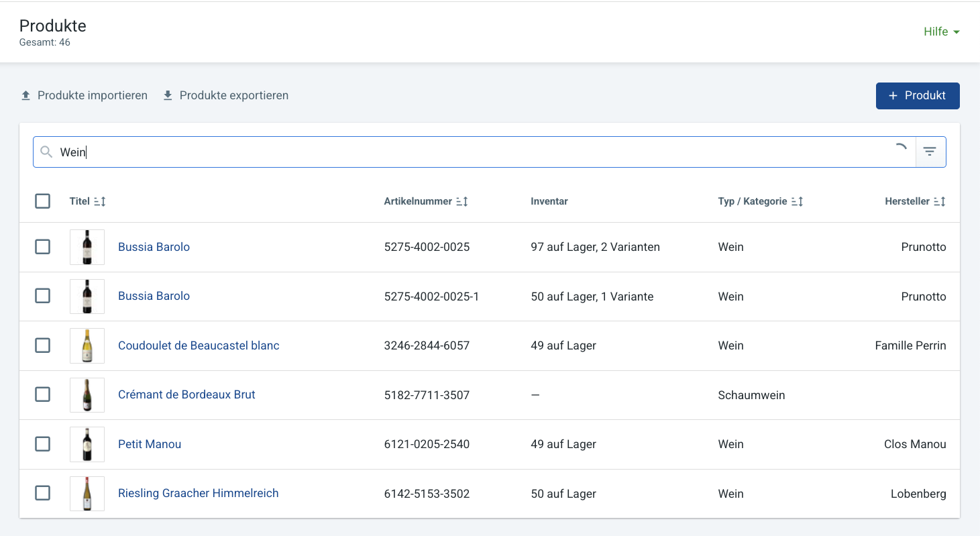
Task: Sort by Typ / Kategorie column icon
Action: tap(797, 201)
